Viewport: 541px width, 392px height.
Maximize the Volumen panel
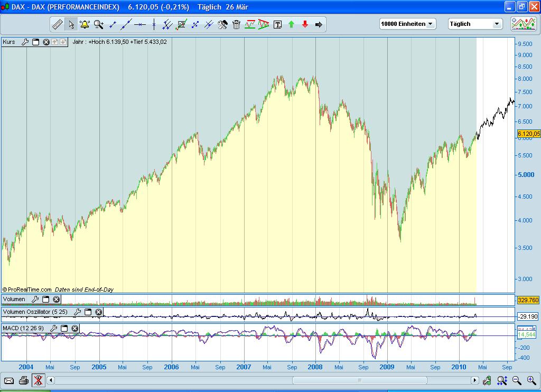tap(45, 299)
